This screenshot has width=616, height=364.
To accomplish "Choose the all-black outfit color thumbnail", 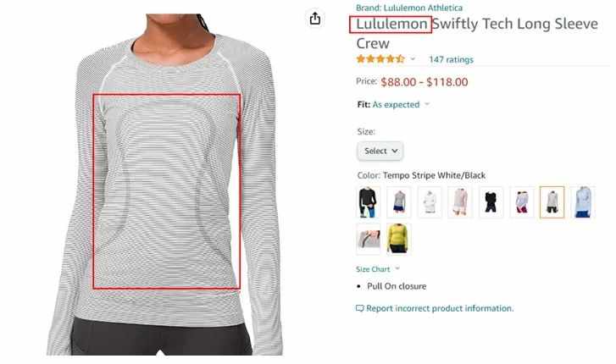I will coord(491,202).
